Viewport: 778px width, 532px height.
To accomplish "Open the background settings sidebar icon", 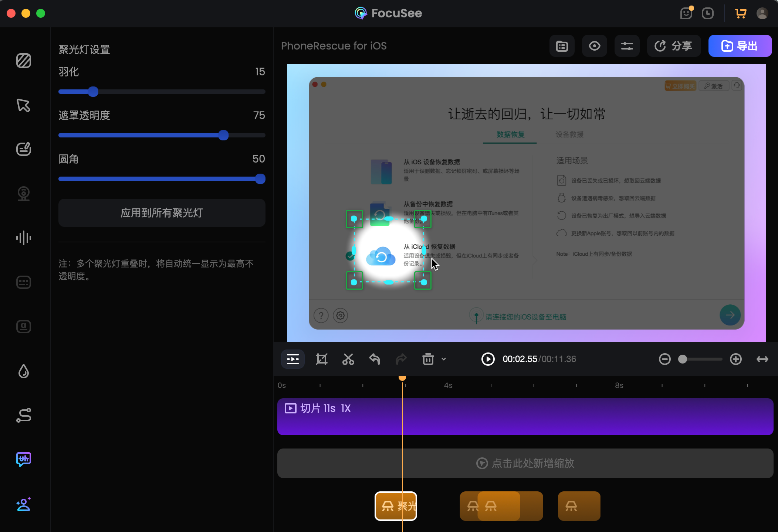I will [24, 61].
